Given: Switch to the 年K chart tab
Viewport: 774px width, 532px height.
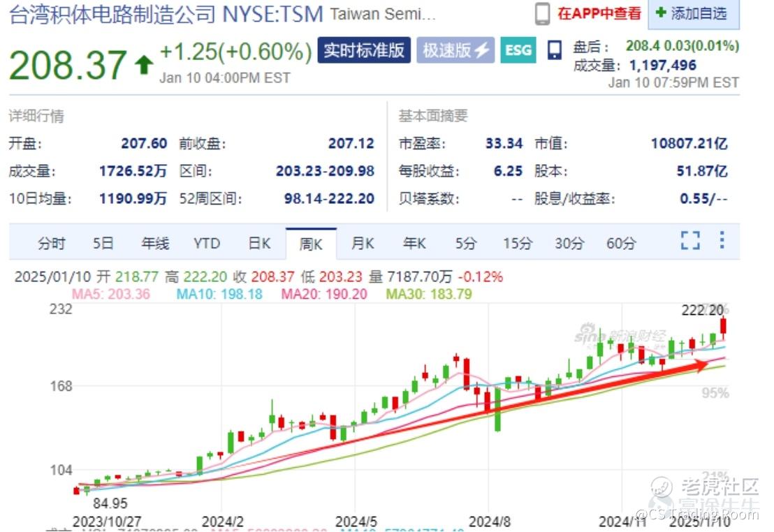Looking at the screenshot, I should [414, 243].
